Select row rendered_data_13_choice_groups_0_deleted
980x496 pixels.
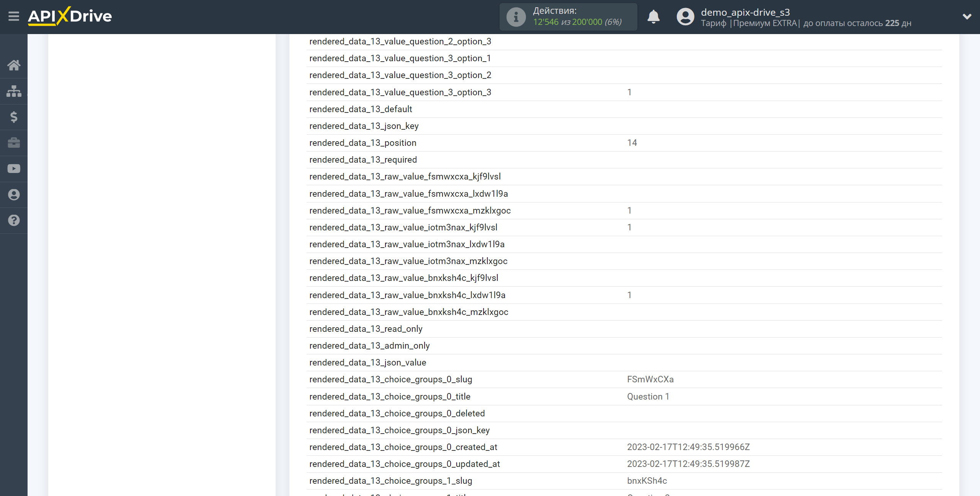(x=624, y=413)
